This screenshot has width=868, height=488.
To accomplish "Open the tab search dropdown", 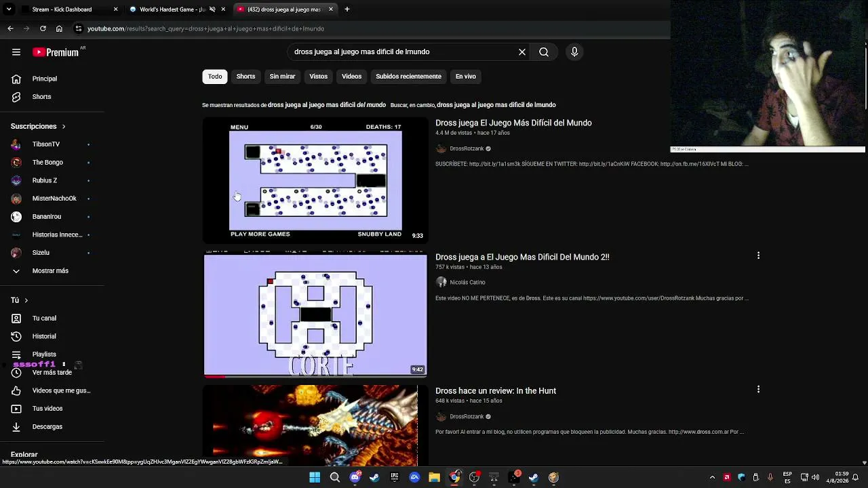I will point(9,9).
